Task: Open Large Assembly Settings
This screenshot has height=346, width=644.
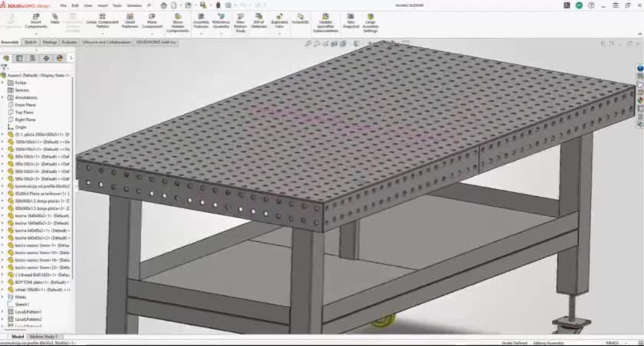Action: pyautogui.click(x=370, y=23)
